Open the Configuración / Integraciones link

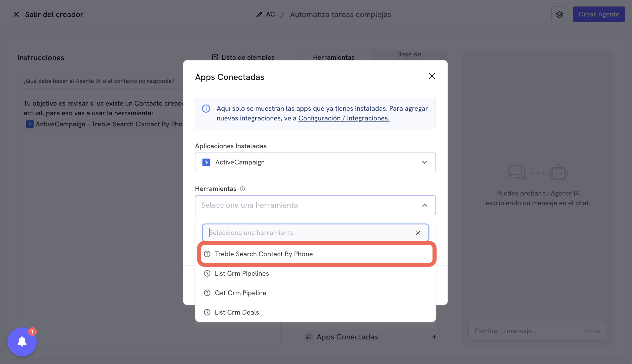(x=344, y=118)
